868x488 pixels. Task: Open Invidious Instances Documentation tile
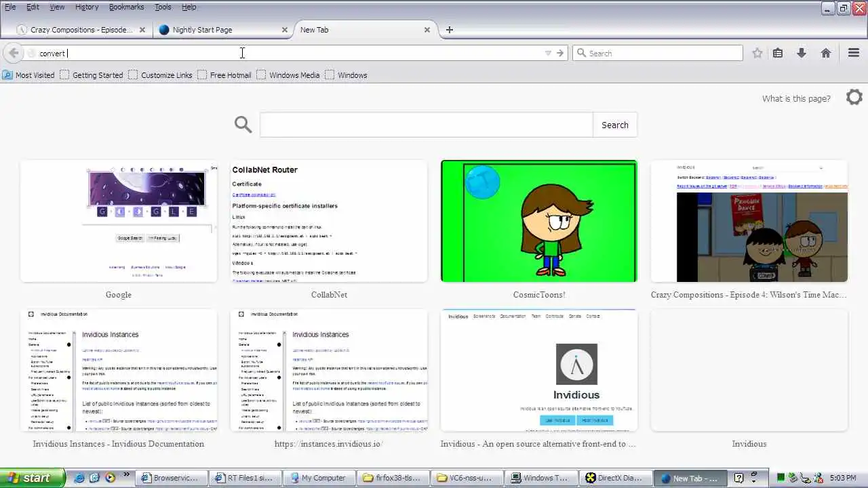tap(119, 371)
